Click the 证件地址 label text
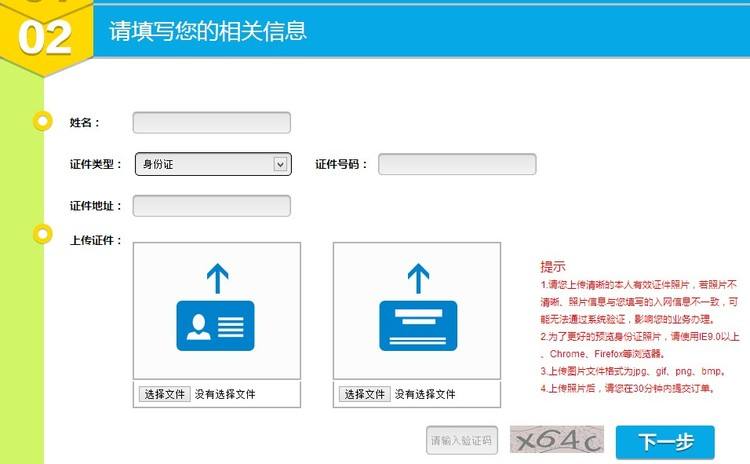 coord(96,206)
